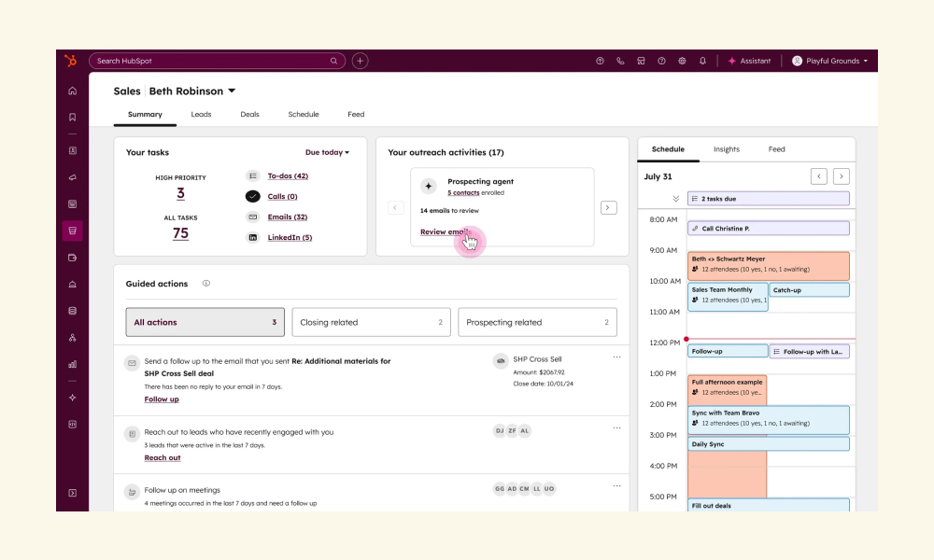The width and height of the screenshot is (934, 560).
Task: Click the Reach out link
Action: [x=162, y=457]
